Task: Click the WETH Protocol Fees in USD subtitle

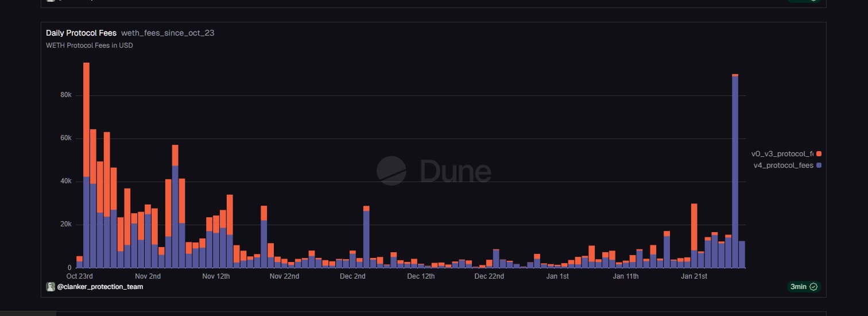Action: pos(90,45)
